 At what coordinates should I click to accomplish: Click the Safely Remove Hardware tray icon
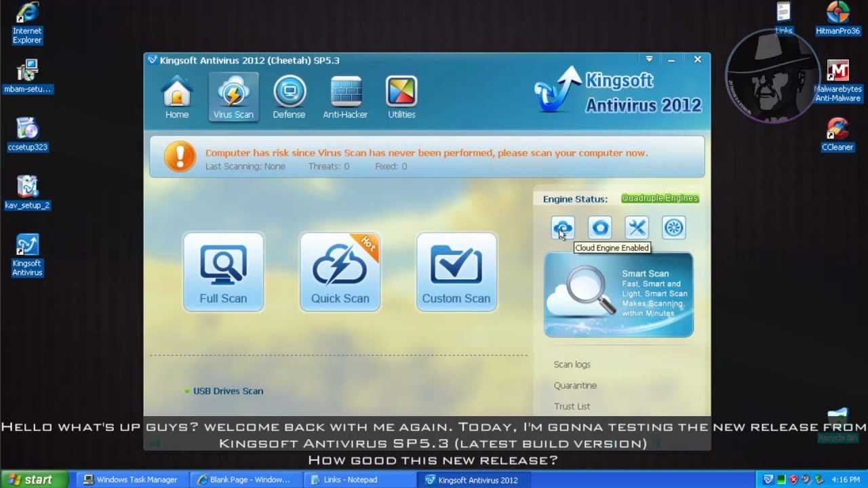[x=819, y=480]
